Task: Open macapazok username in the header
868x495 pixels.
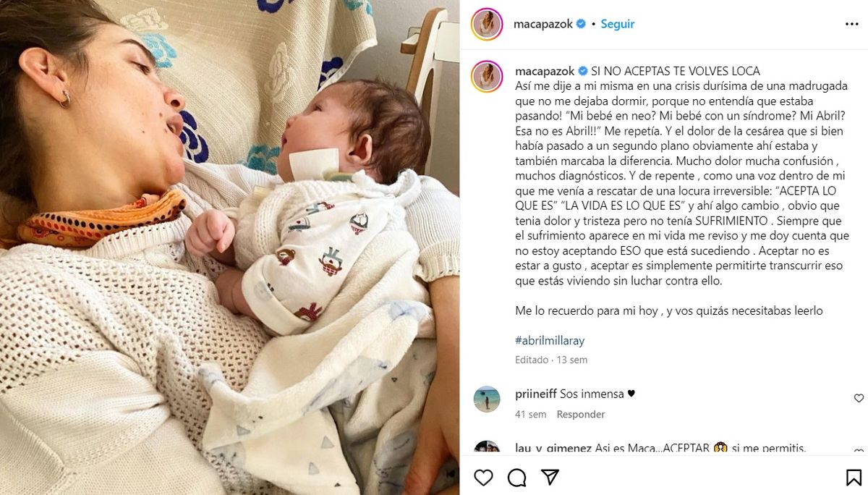Action: (543, 24)
